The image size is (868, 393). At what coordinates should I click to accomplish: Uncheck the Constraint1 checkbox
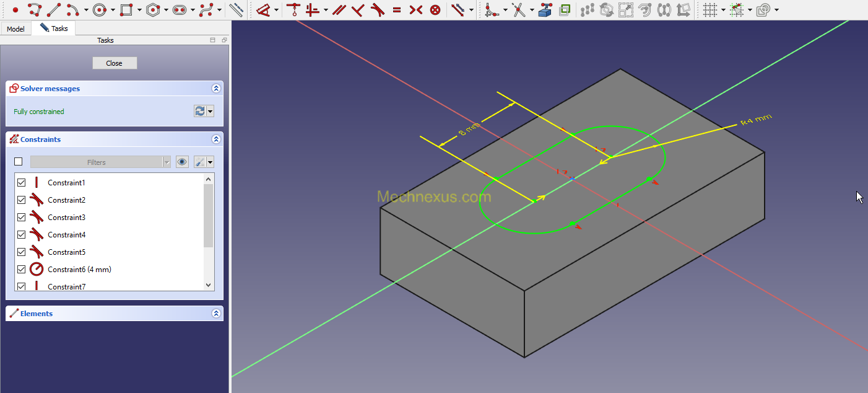pyautogui.click(x=22, y=182)
